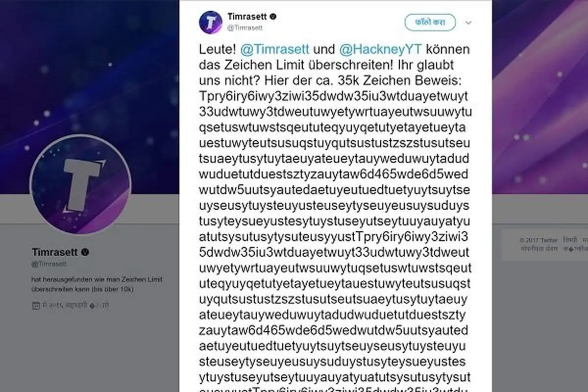
Task: Click the calendar icon beside the joined date
Action: (x=36, y=306)
